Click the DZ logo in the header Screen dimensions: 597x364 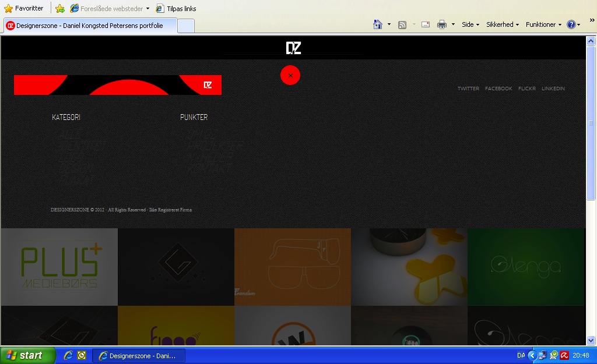(x=293, y=48)
